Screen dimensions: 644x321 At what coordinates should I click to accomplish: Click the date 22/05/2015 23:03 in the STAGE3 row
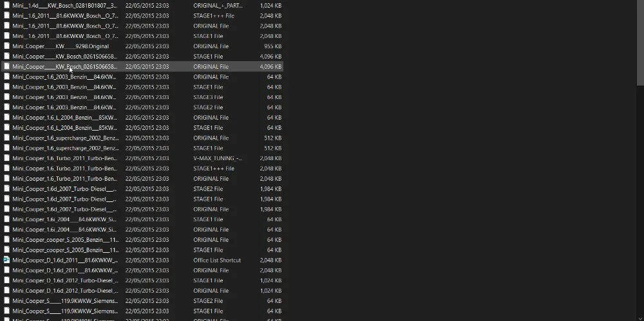coord(147,97)
